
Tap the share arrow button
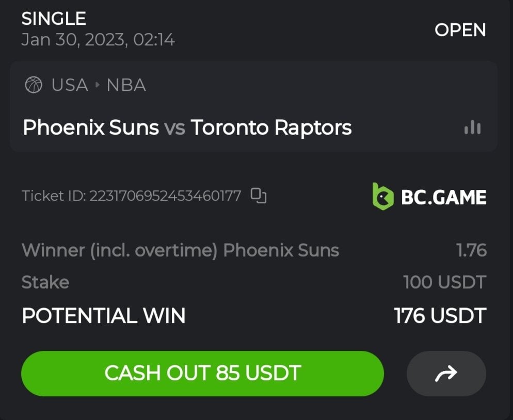[446, 373]
